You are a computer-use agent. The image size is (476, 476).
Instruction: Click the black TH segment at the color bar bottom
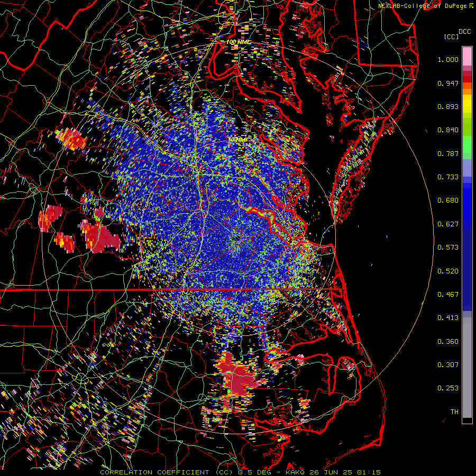pos(467,420)
